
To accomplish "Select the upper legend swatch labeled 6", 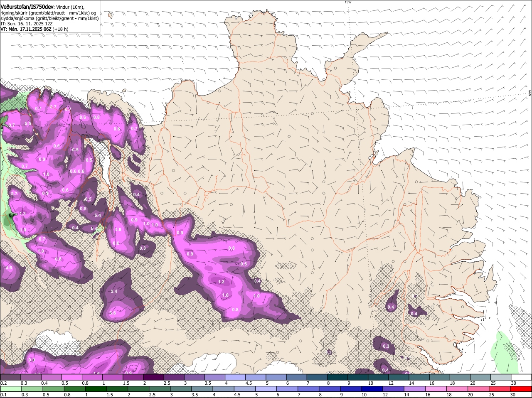I will pos(296,377).
